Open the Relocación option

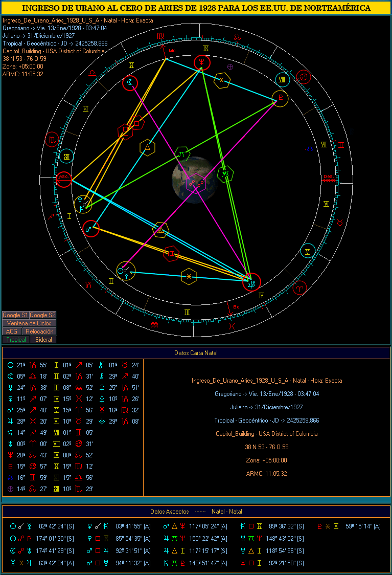tap(39, 331)
